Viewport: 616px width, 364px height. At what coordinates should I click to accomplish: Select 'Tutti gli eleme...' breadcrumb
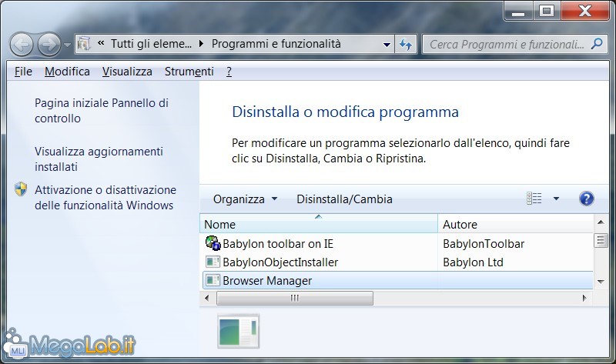click(151, 44)
